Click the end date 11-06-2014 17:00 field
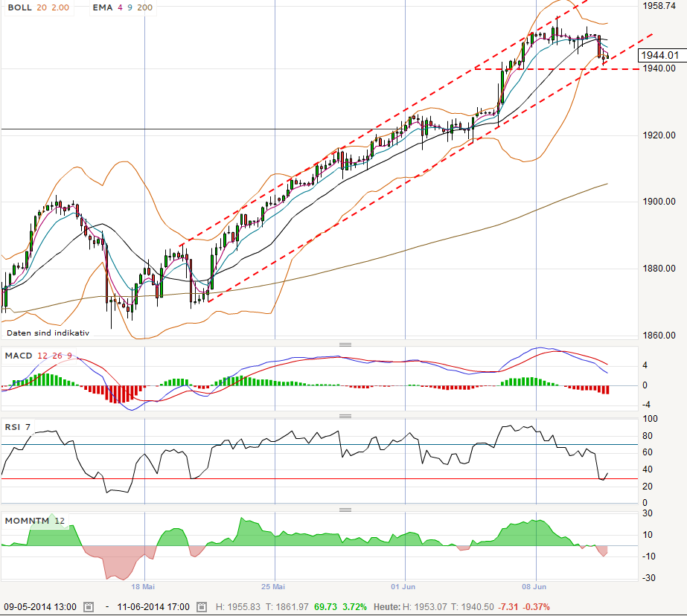The width and height of the screenshot is (687, 616). (x=153, y=607)
